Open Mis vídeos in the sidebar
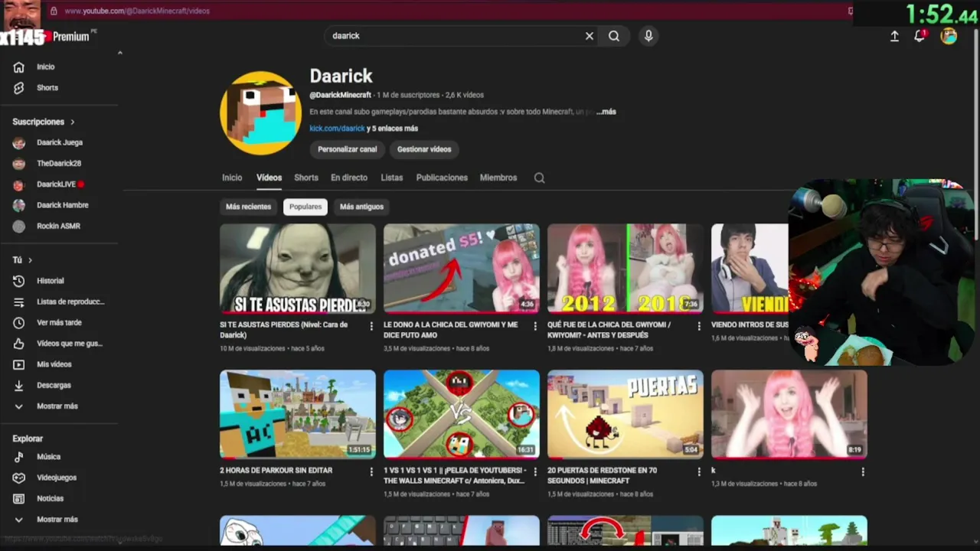Viewport: 980px width, 551px height. 54,364
